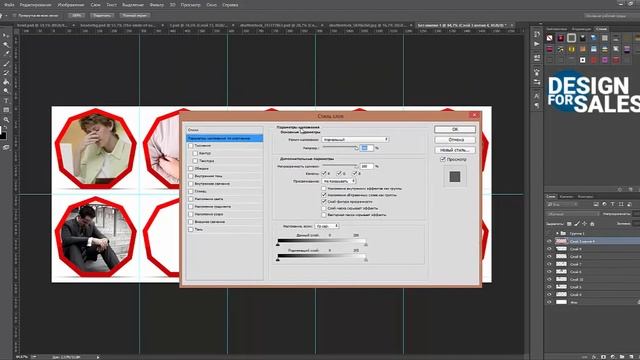Click OK in the Layer Style dialog

point(455,129)
